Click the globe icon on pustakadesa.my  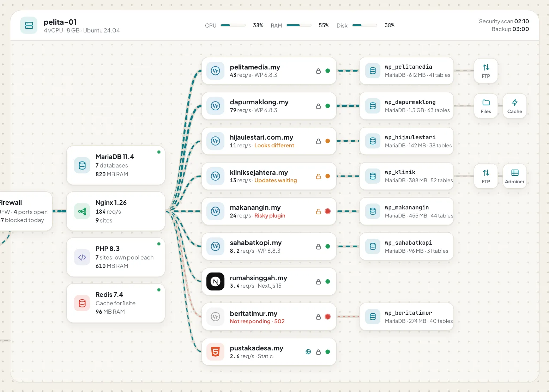coord(308,352)
